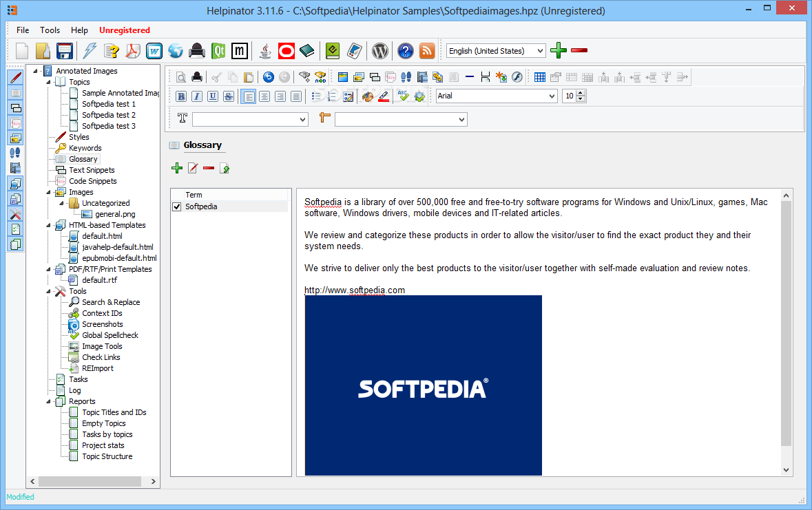
Task: Open the File menu
Action: click(x=23, y=30)
